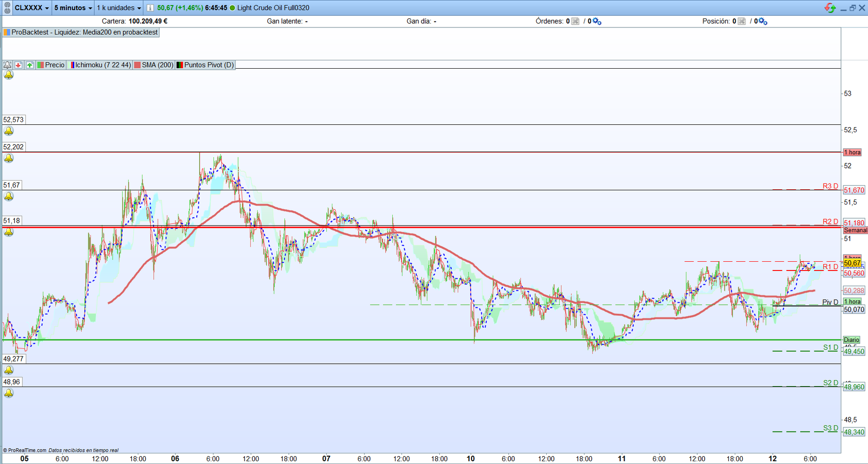Image resolution: width=868 pixels, height=464 pixels.
Task: Select the 49,277 horizontal line label
Action: [x=13, y=359]
